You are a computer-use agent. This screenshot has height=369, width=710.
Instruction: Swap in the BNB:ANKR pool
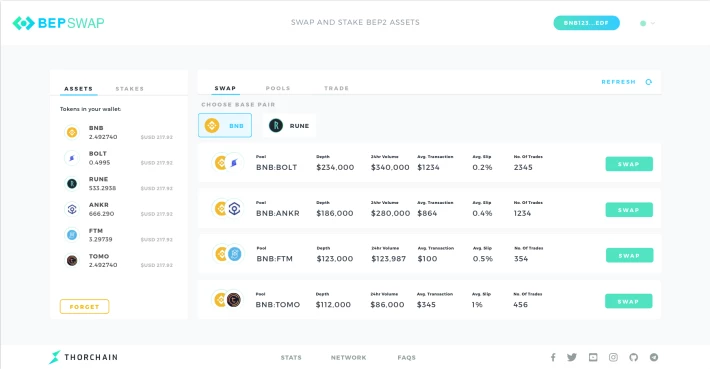629,210
